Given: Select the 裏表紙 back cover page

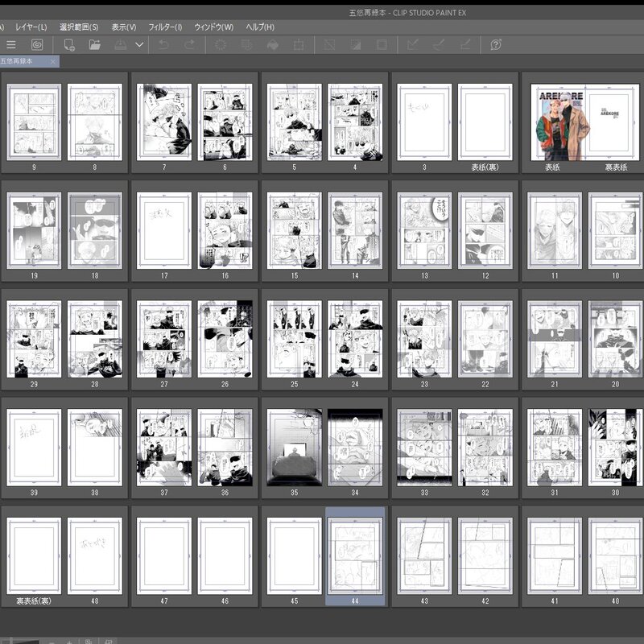Looking at the screenshot, I should (612, 122).
